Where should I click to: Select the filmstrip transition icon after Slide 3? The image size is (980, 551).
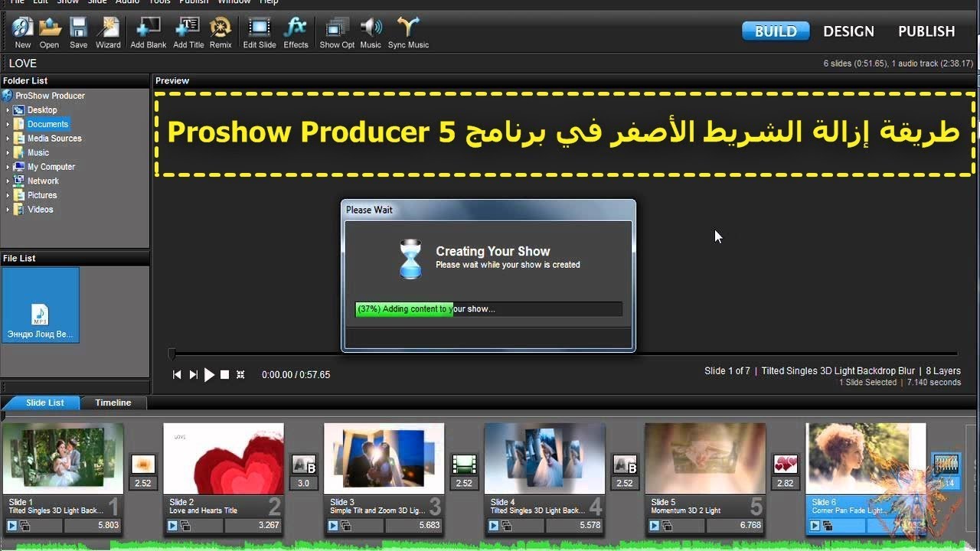[x=464, y=464]
